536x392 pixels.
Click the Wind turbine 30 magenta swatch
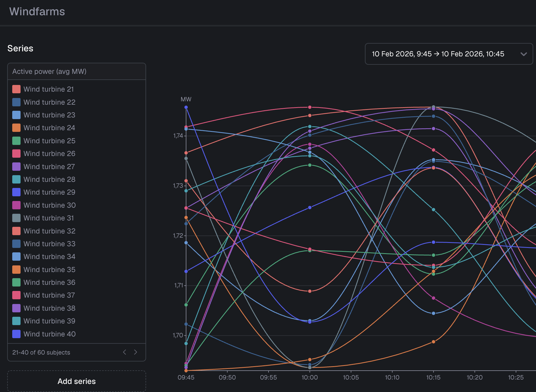16,205
